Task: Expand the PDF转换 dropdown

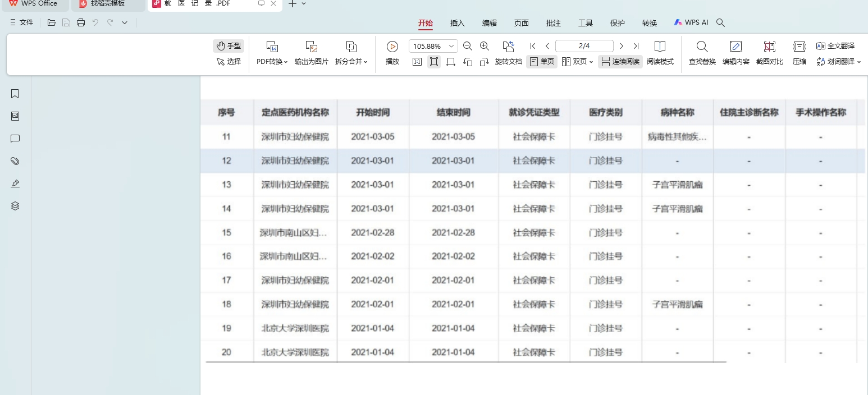Action: point(272,62)
